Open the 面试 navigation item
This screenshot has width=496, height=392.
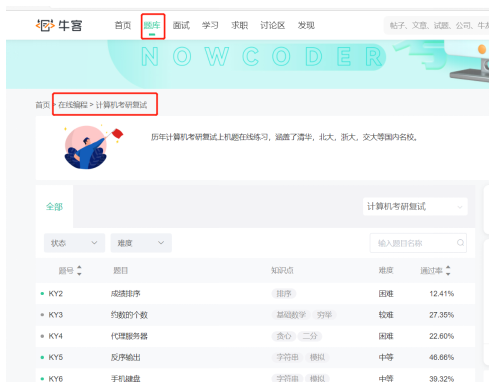181,25
